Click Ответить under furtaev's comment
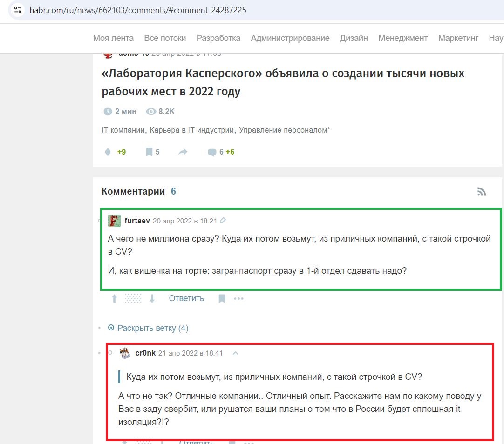 [186, 299]
